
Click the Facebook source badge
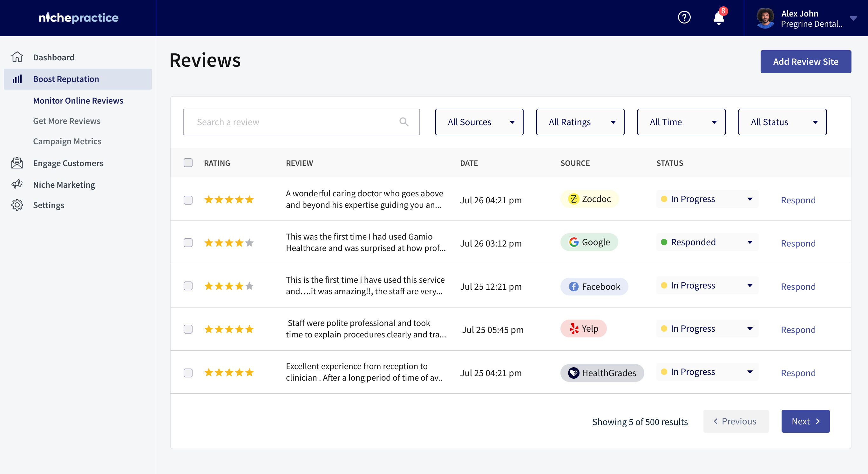click(594, 287)
